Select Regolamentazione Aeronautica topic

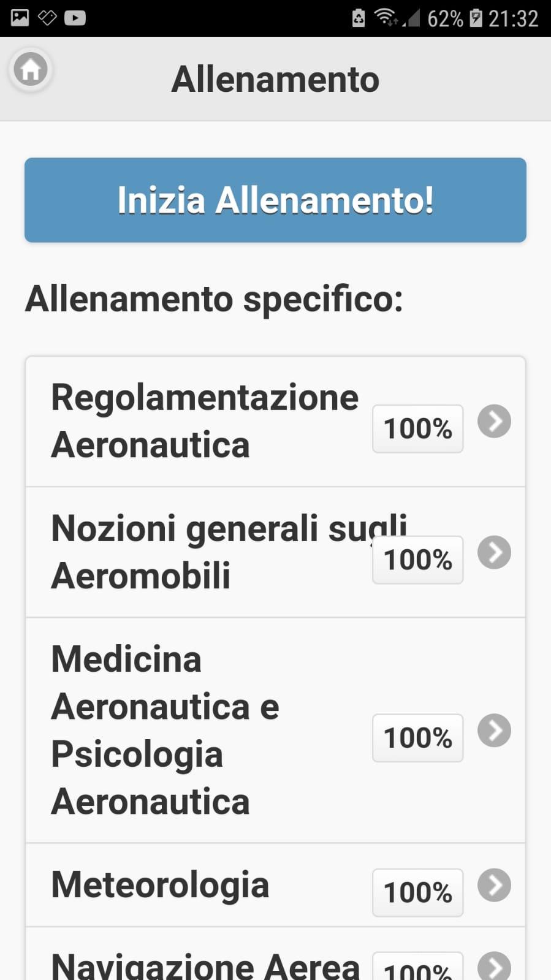point(275,422)
